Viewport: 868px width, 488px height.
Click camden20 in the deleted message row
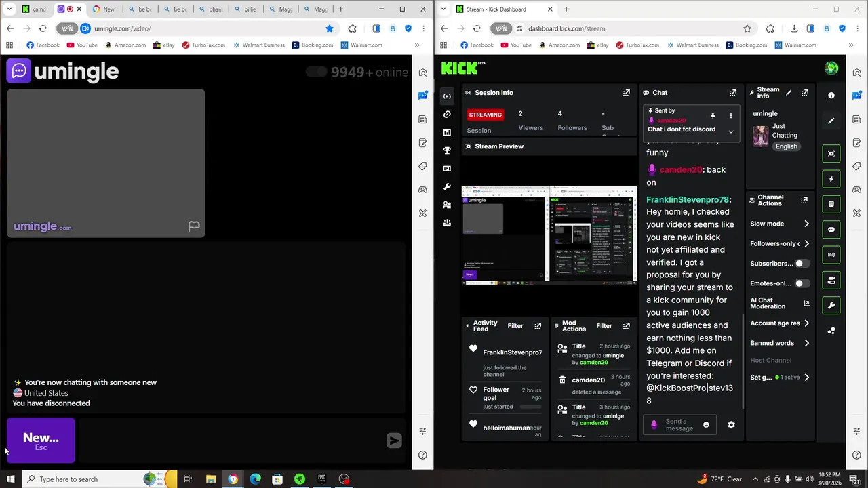pyautogui.click(x=588, y=380)
